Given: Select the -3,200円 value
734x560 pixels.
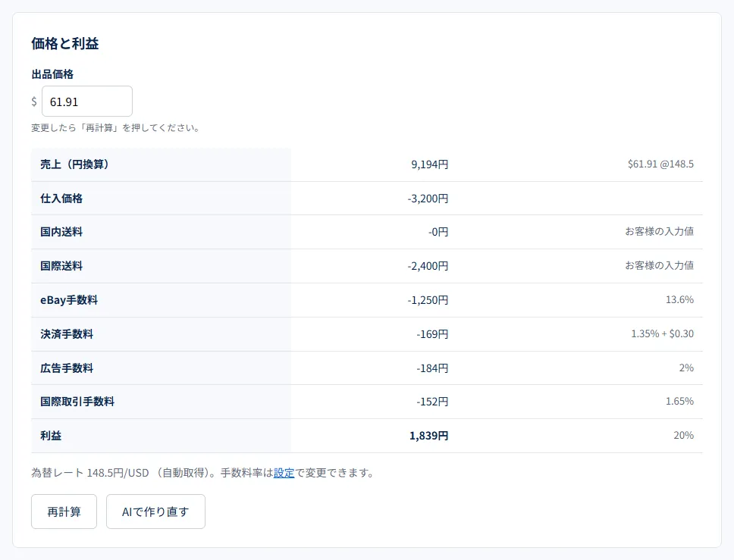Looking at the screenshot, I should 428,199.
